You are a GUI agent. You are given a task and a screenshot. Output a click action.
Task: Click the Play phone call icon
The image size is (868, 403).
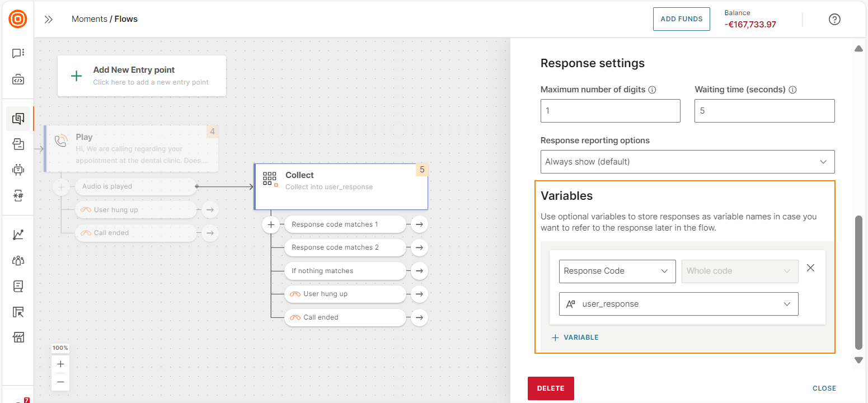coord(60,140)
